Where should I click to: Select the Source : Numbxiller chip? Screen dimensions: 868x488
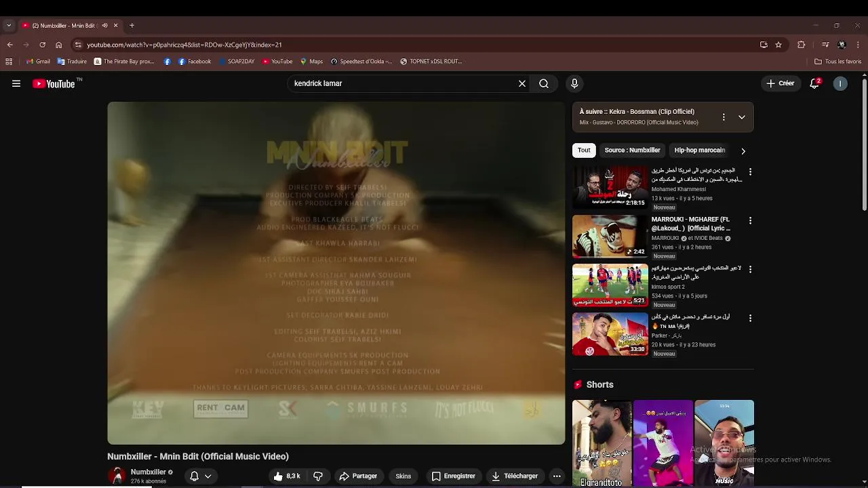(x=632, y=150)
